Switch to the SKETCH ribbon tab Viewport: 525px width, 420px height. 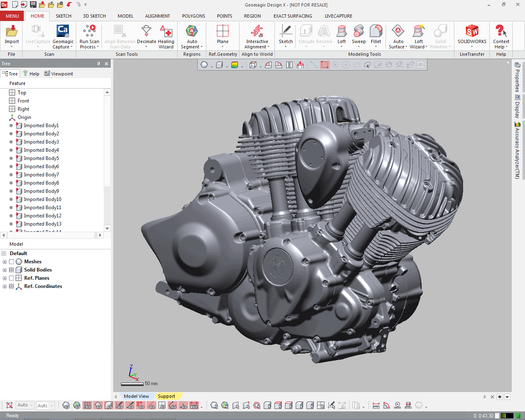pyautogui.click(x=64, y=16)
